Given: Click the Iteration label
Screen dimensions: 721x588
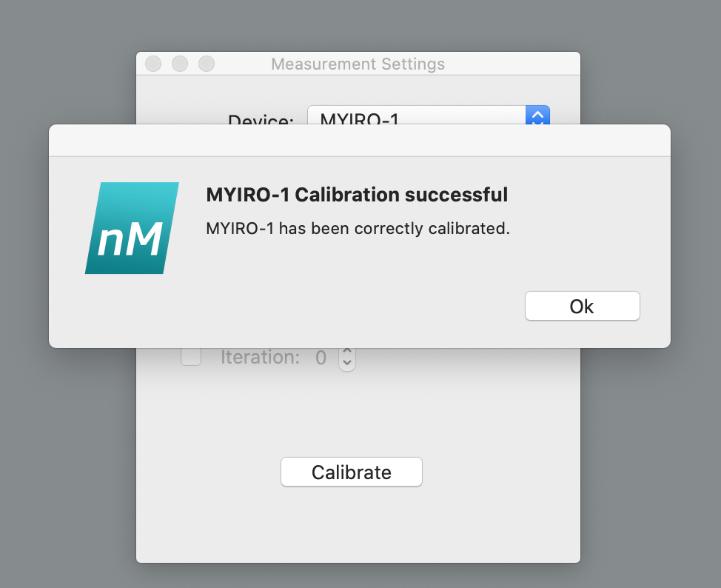Looking at the screenshot, I should click(261, 357).
